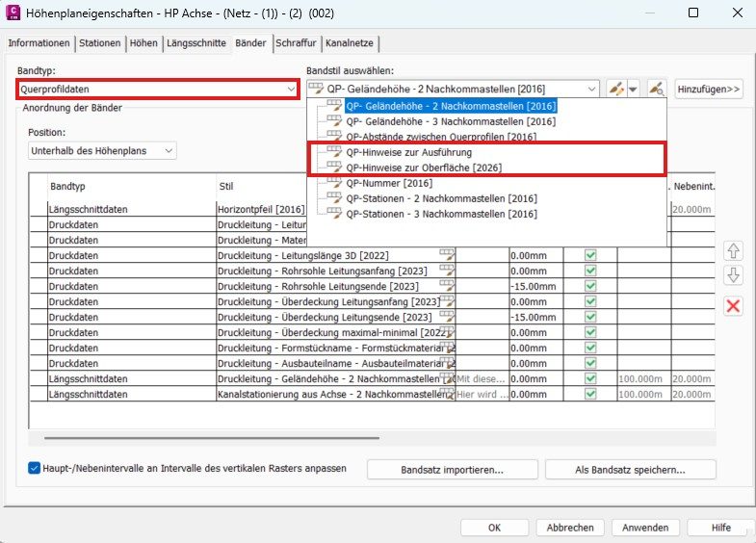Click style icon for Rohrsohle Leitungsanfang row
Screen dimensions: 756x543
tap(447, 270)
